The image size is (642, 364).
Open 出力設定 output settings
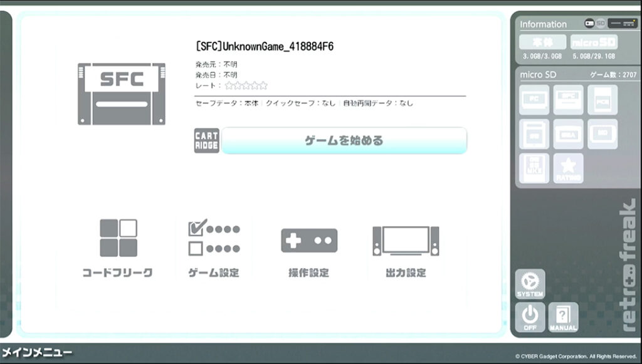(x=406, y=248)
